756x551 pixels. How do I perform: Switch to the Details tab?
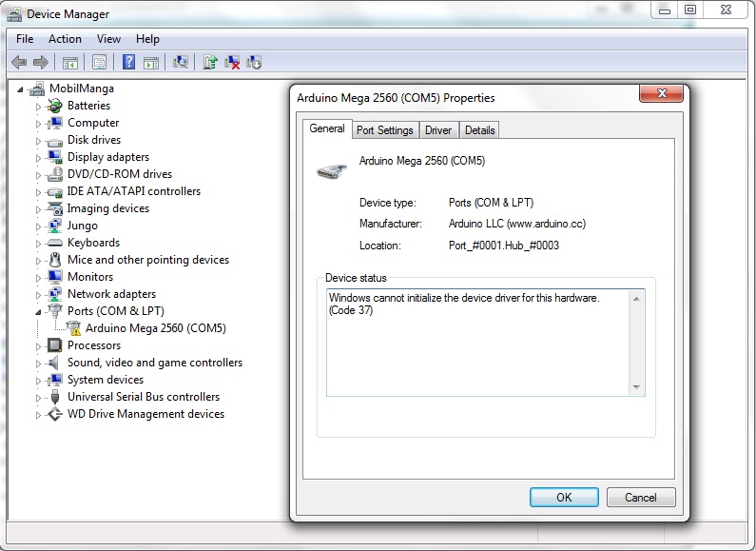pos(479,129)
